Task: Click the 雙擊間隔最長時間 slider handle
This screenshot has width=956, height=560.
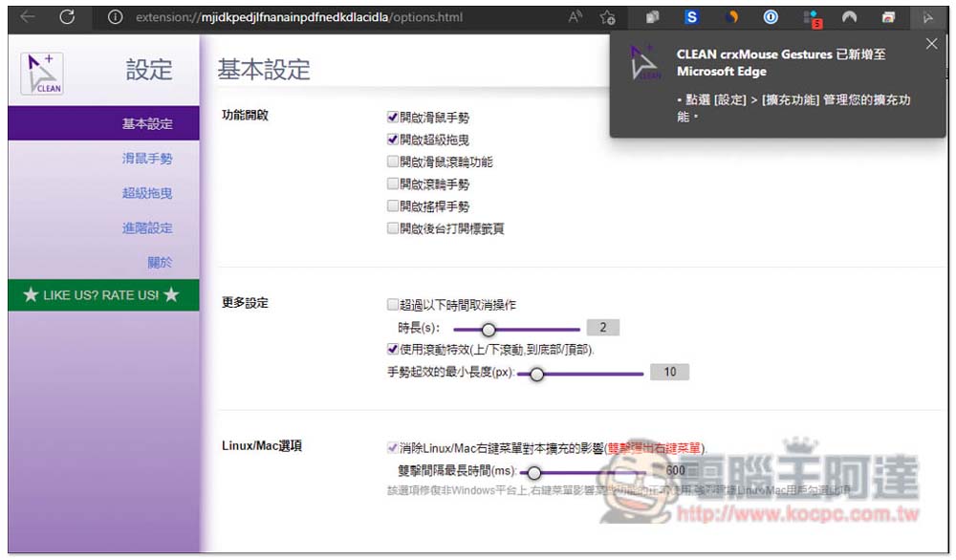Action: [534, 473]
